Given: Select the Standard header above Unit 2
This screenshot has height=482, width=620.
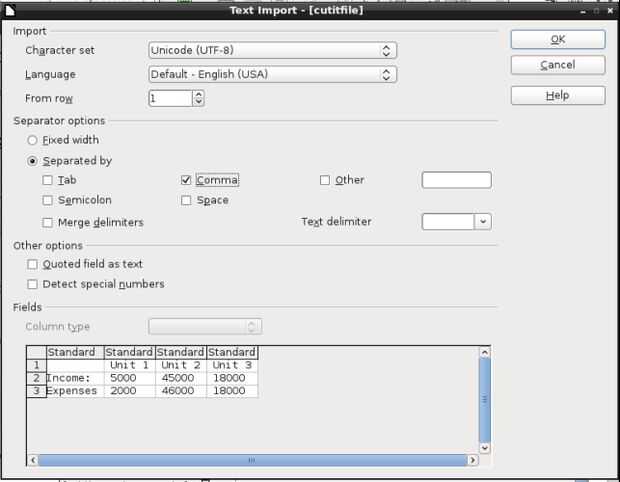Looking at the screenshot, I should [x=181, y=352].
